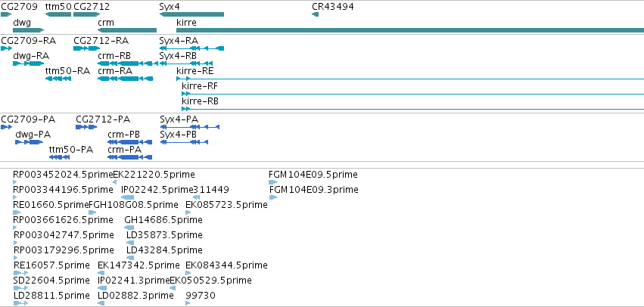Viewport: 644px width, 307px height.
Task: Select the dwg gene arrow
Action: tap(28, 30)
